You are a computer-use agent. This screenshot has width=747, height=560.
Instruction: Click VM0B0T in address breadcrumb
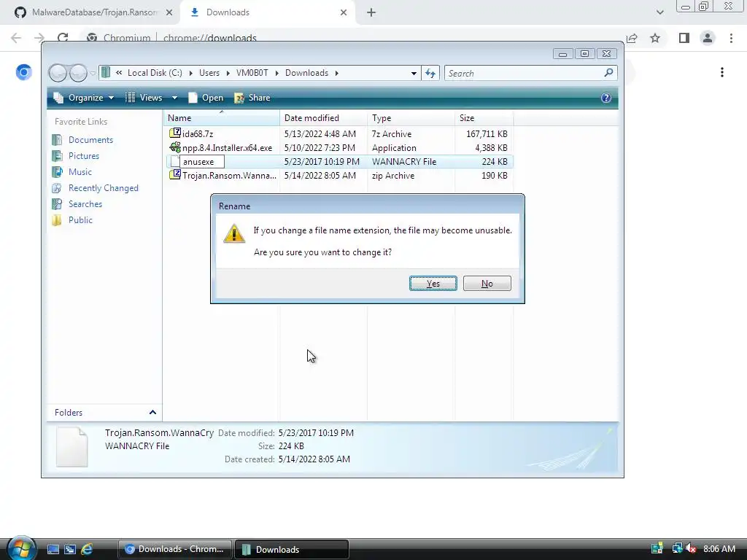point(252,73)
